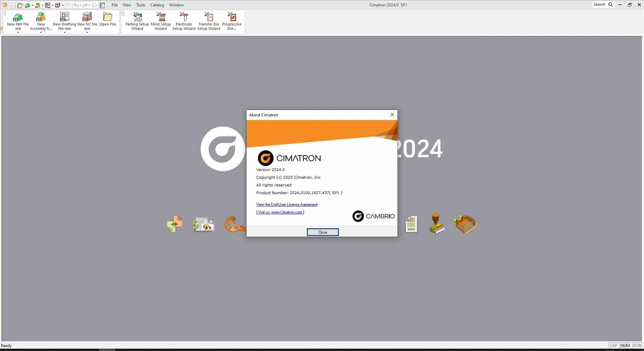Click the update/refresh icon next to Redo
Viewport: 644px width, 351px height.
(x=95, y=5)
